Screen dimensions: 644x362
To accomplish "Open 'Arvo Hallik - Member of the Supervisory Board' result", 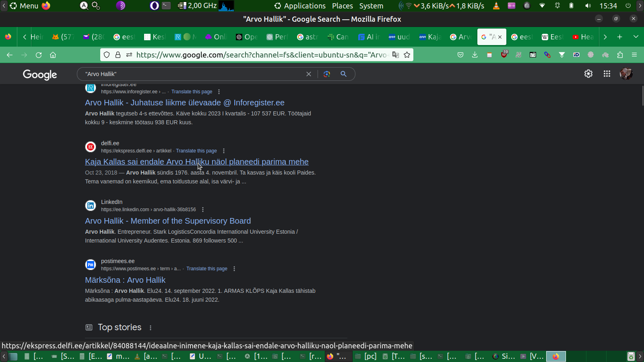I will [x=168, y=221].
